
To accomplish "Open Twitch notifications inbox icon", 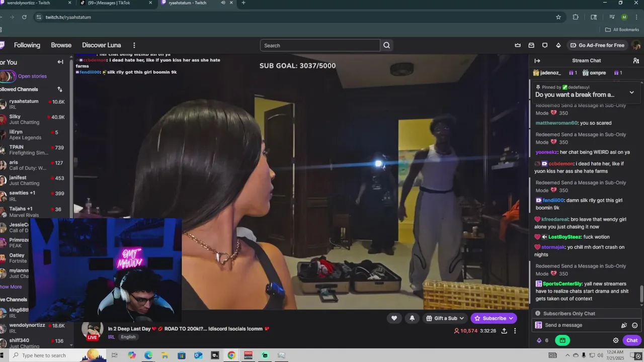I will pyautogui.click(x=531, y=45).
